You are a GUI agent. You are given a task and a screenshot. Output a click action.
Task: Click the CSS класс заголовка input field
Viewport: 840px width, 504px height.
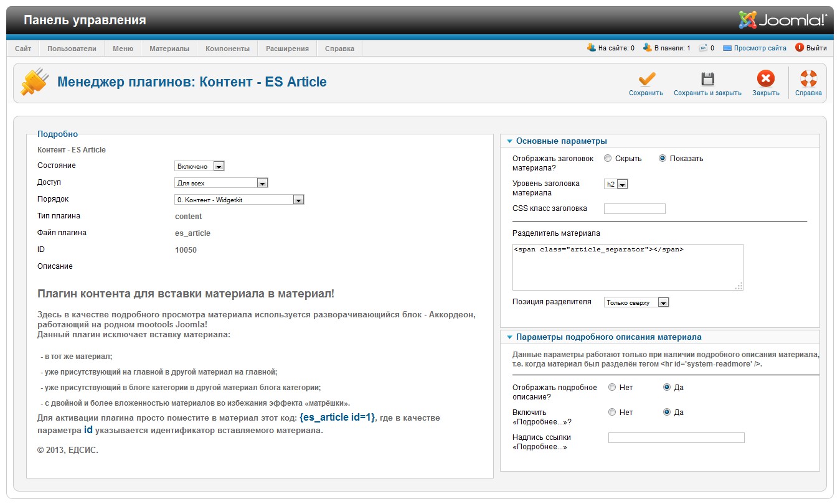[x=635, y=208]
